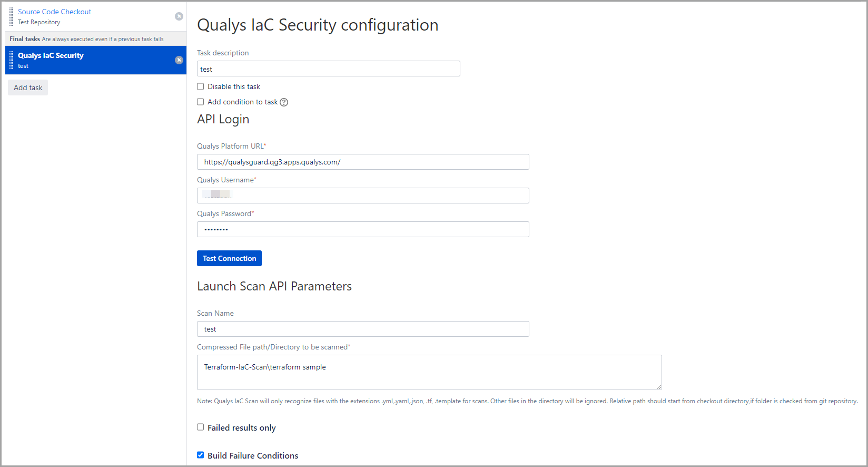Click the Test Connection button
This screenshot has width=868, height=467.
[x=229, y=258]
